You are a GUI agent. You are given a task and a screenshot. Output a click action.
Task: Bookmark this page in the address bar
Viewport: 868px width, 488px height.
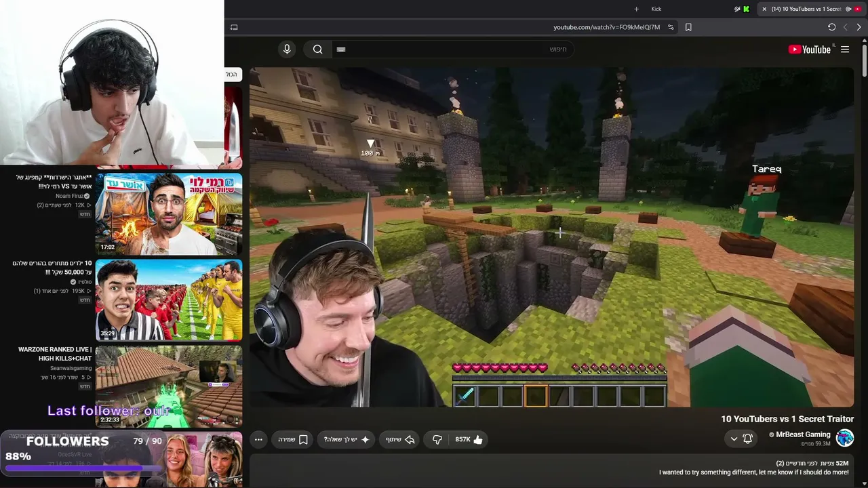pos(688,27)
